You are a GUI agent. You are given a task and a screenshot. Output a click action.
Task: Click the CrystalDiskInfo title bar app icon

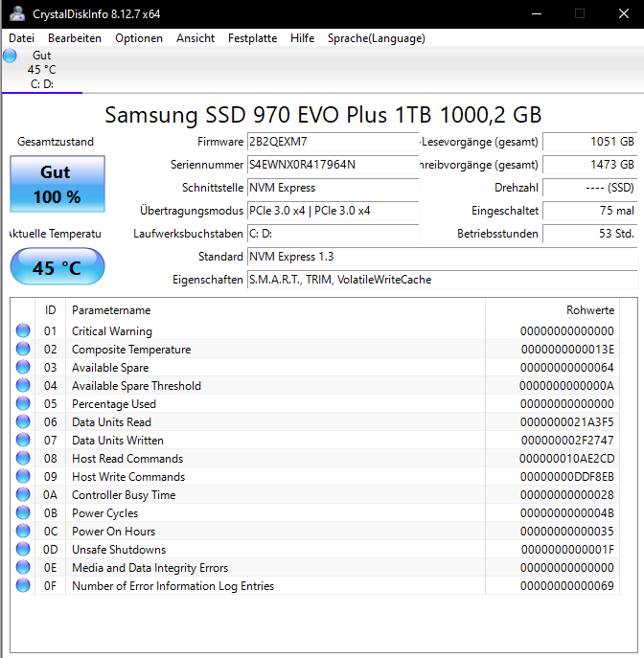tap(17, 13)
